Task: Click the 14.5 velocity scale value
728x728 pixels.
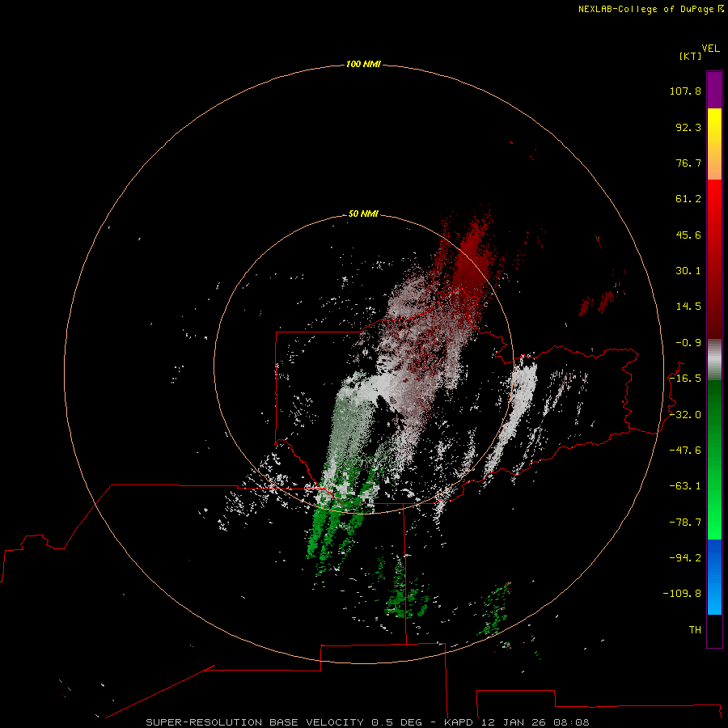Action: pyautogui.click(x=688, y=307)
